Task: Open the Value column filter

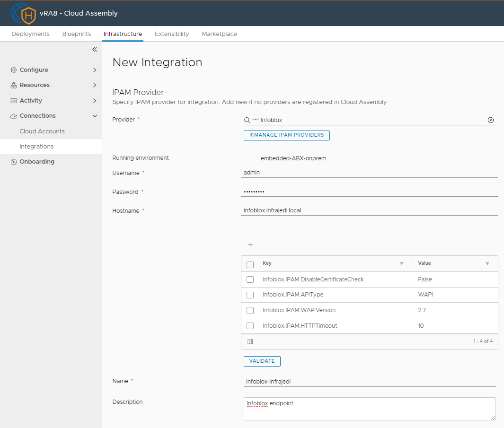Action: pyautogui.click(x=487, y=263)
